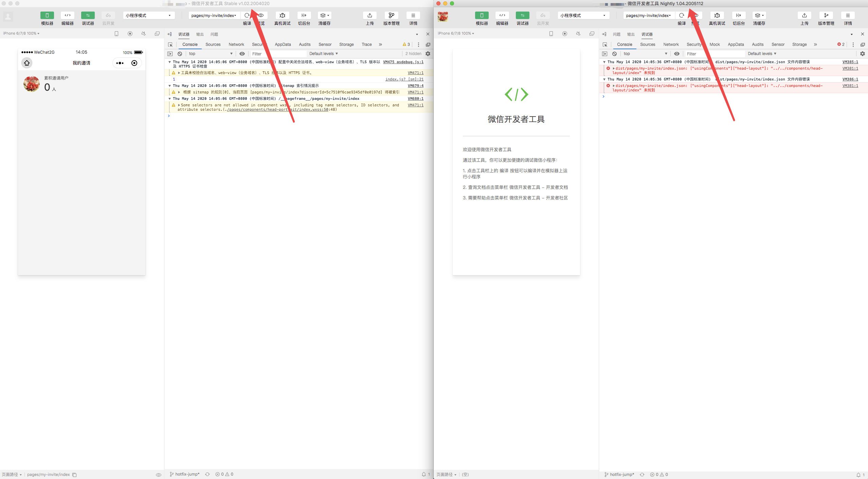Click 切后台 icon in the Nightly window
Image resolution: width=868 pixels, height=479 pixels.
click(738, 16)
